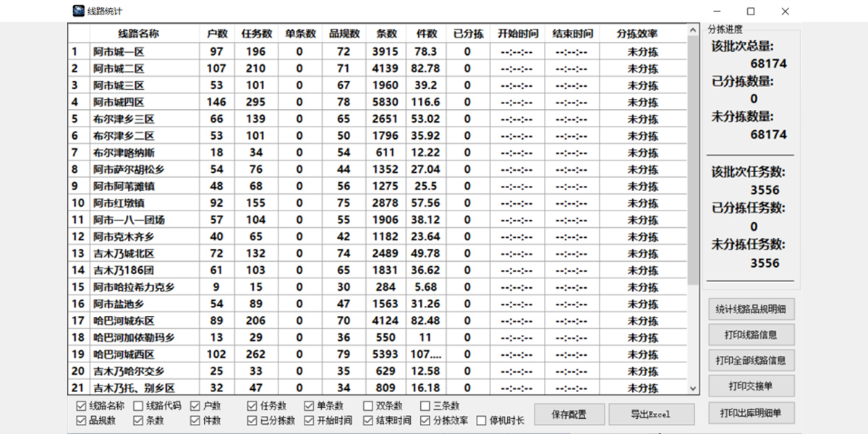This screenshot has width=868, height=434.
Task: Tick the 双条数 checkbox
Action: coord(369,407)
